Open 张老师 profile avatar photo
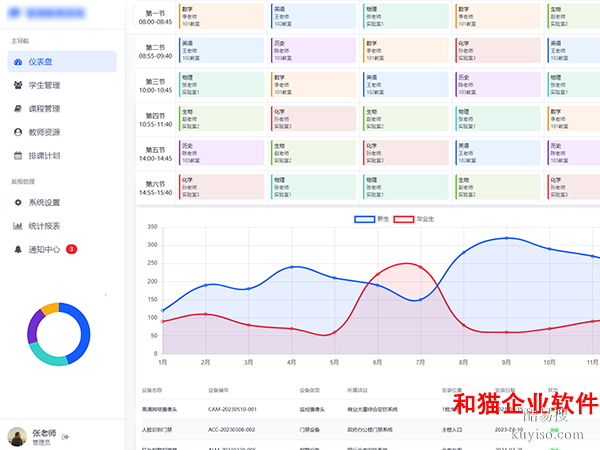The width and height of the screenshot is (600, 450). click(x=17, y=437)
